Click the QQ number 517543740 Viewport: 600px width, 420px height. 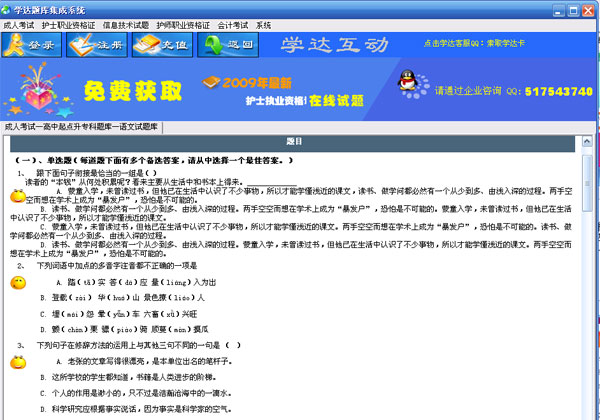click(559, 91)
